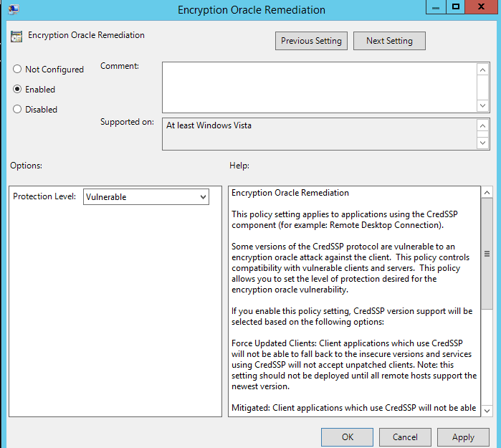Screen dimensions: 501x448
Task: Click the Supported on scroll down arrow
Action: click(x=483, y=143)
